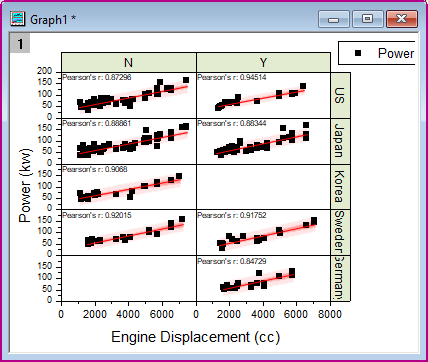Select the Power (kw) axis title
428x362 pixels.
tap(26, 186)
